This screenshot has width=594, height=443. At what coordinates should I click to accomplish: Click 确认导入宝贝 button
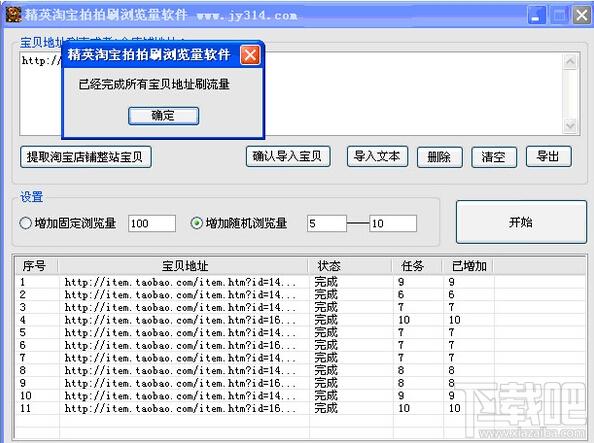coord(288,157)
